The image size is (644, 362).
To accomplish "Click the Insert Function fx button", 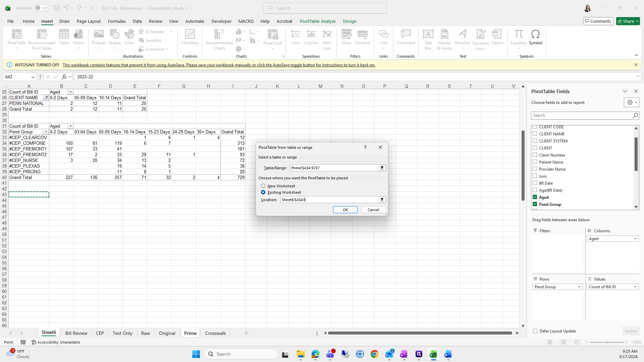I will [64, 77].
